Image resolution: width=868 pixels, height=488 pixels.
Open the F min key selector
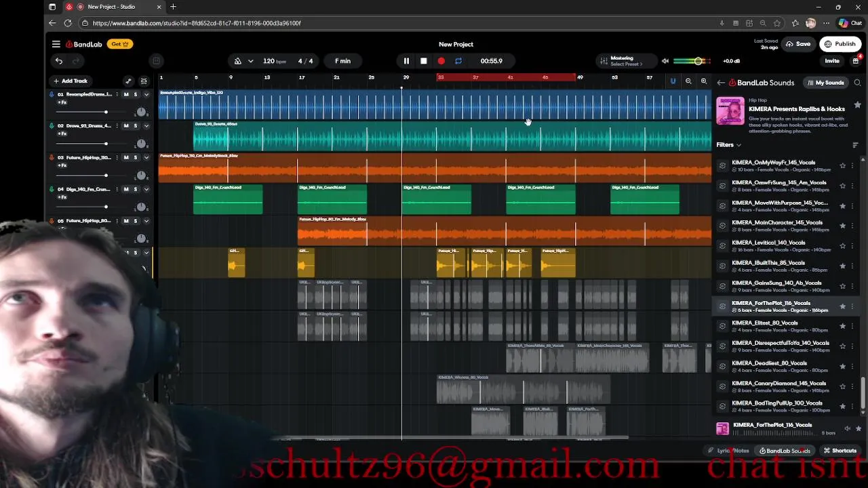[x=342, y=61]
